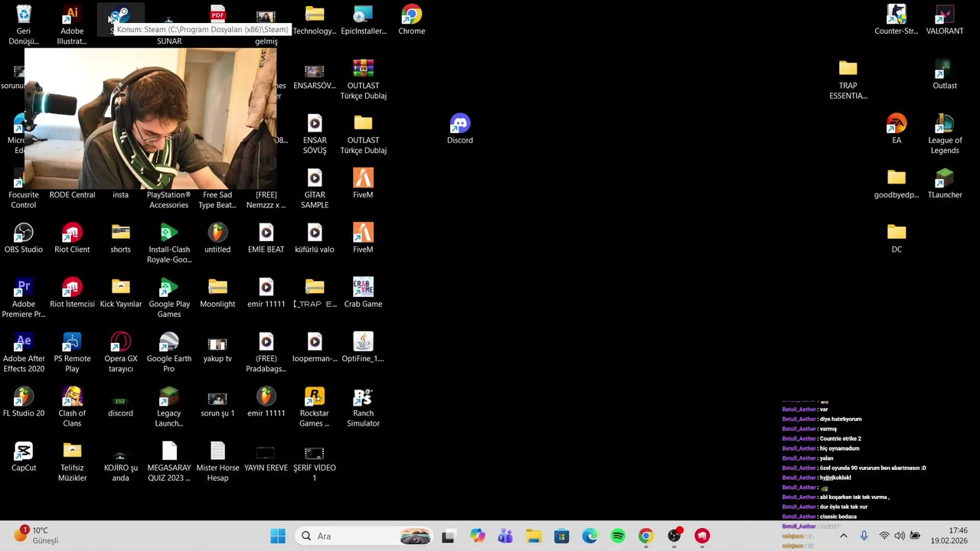980x551 pixels.
Task: Expand the hidden system tray icons
Action: click(x=844, y=536)
